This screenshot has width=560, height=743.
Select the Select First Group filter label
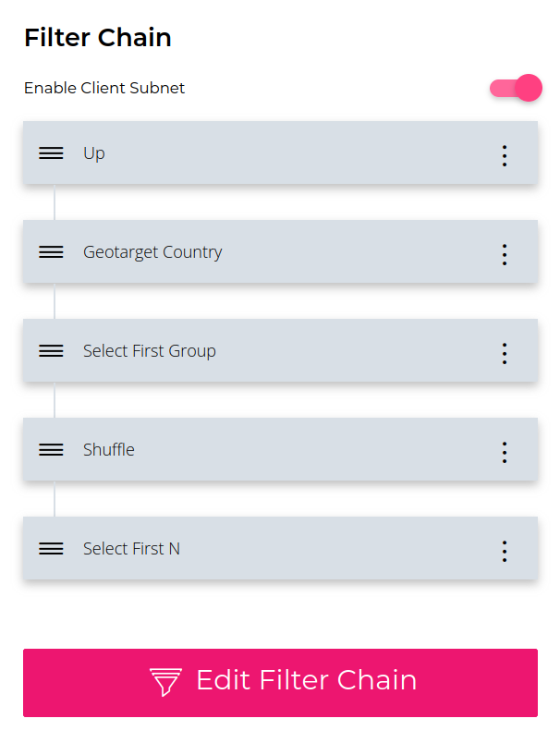[x=149, y=351]
